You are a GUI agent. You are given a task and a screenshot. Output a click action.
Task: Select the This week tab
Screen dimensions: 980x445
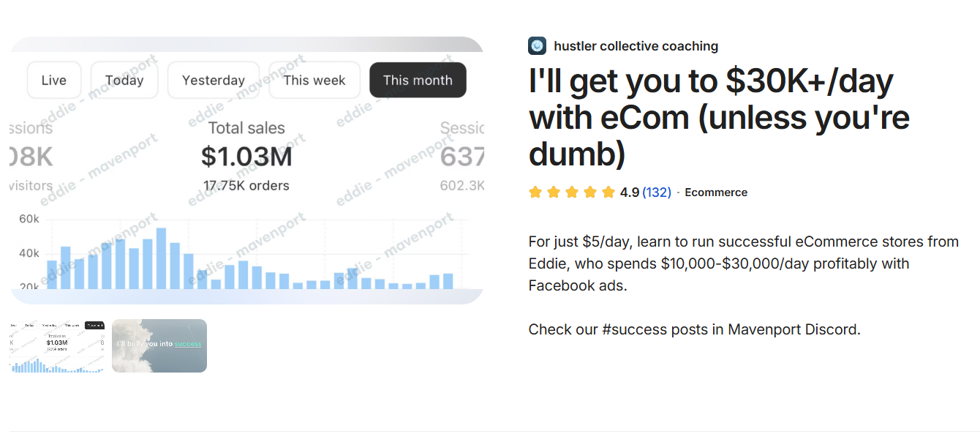[x=314, y=81]
